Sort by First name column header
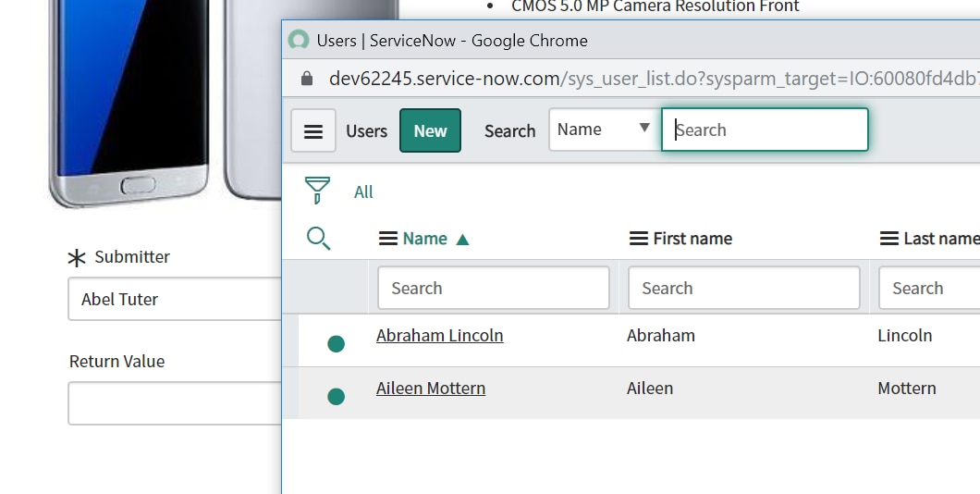Image resolution: width=980 pixels, height=494 pixels. (692, 239)
